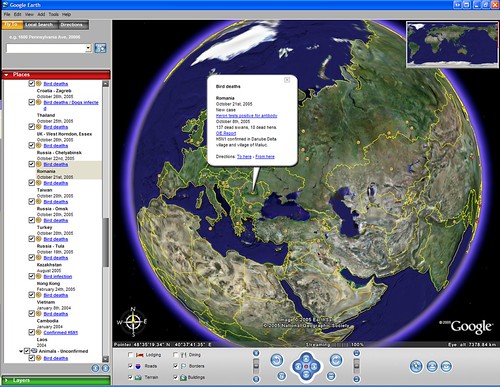Uncheck the Thailand placemark checkbox
The width and height of the screenshot is (500, 387).
32,102
